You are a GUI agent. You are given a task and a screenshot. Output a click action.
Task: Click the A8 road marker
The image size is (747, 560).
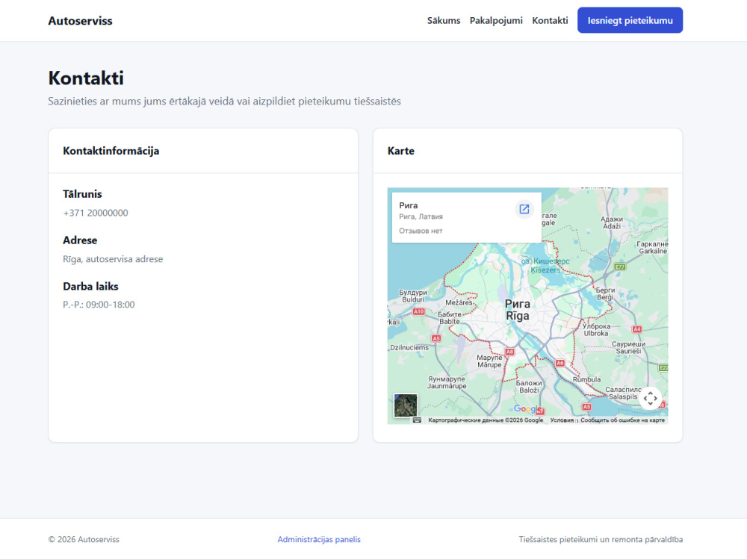pos(509,352)
